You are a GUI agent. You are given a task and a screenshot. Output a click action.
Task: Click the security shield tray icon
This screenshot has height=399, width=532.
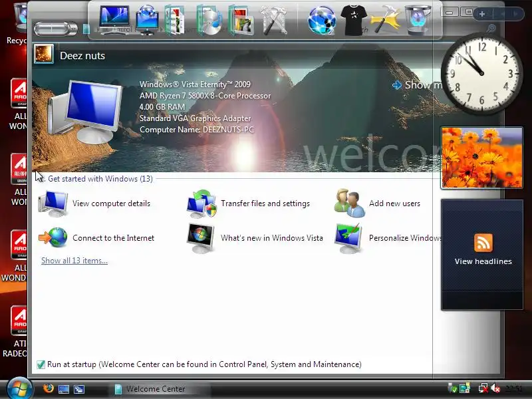pos(452,388)
